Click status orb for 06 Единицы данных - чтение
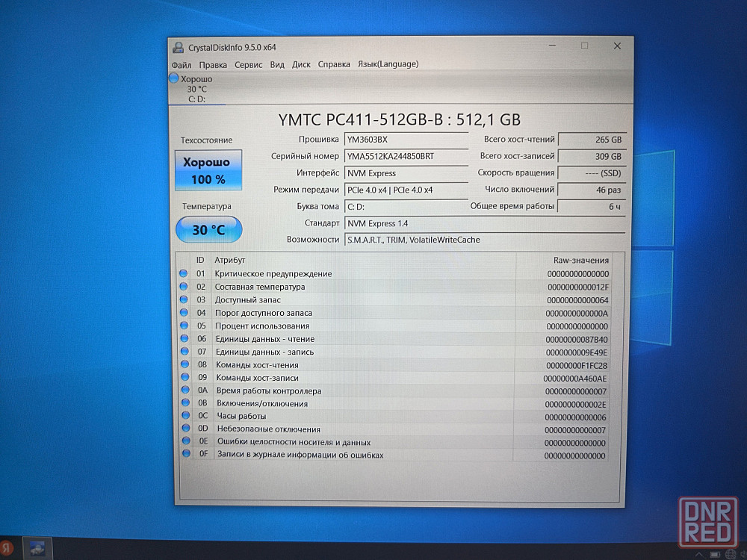 185,338
